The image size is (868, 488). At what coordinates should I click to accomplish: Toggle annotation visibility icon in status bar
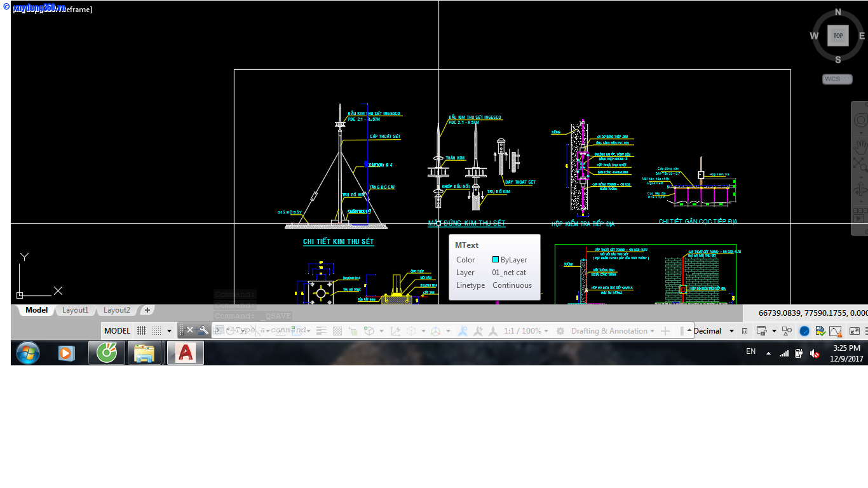[x=463, y=330]
